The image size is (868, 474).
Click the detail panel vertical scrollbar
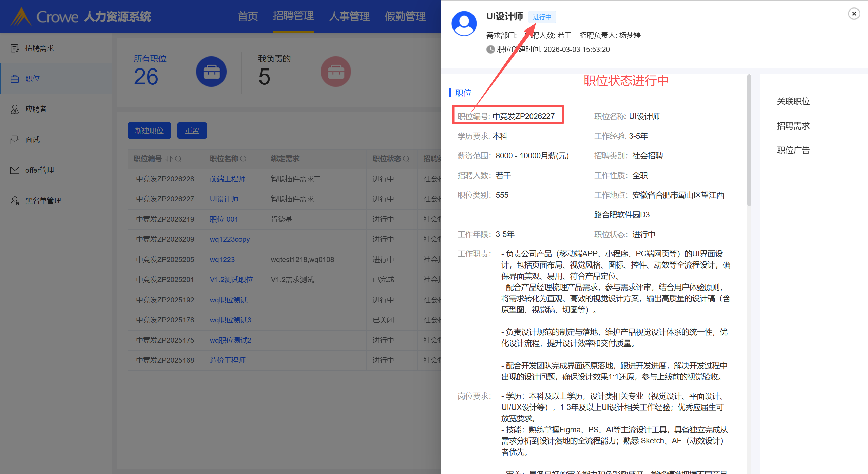(x=749, y=140)
